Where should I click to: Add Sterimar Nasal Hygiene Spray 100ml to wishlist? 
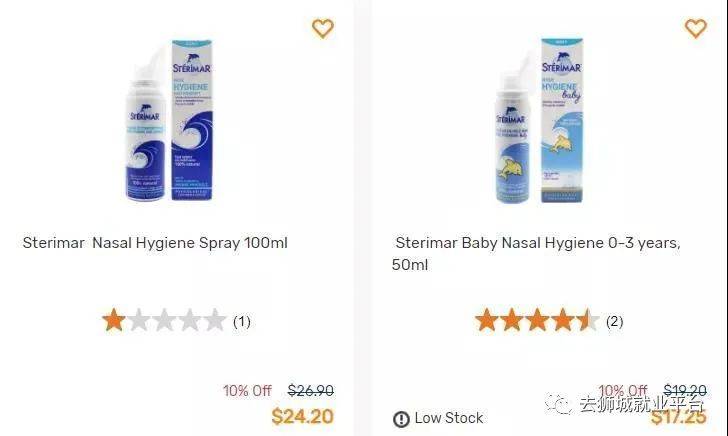(x=322, y=29)
